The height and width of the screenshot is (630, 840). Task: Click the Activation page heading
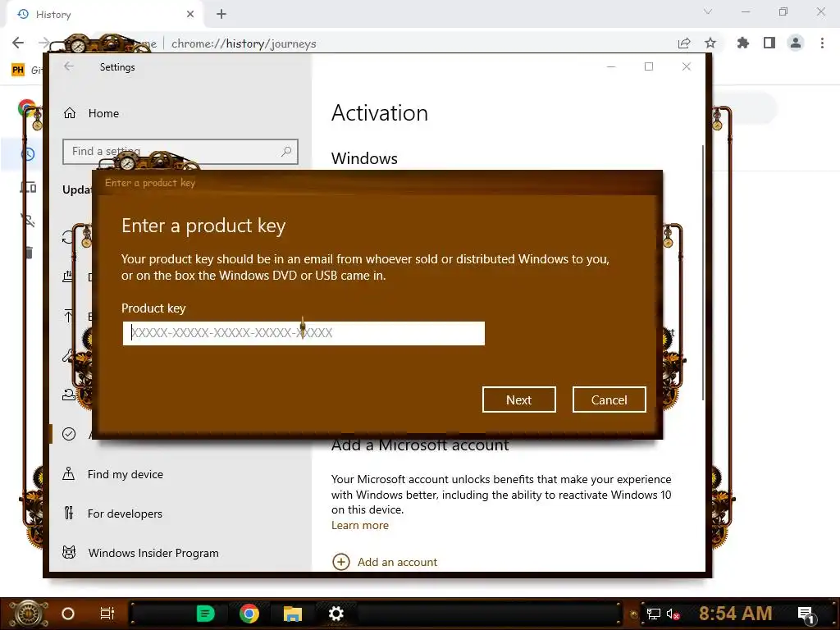coord(379,113)
